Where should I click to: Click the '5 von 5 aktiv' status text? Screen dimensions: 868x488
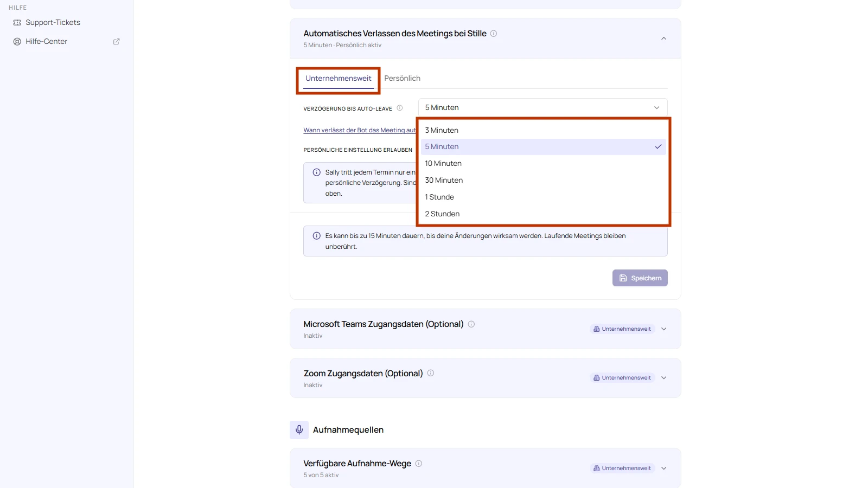tap(321, 475)
